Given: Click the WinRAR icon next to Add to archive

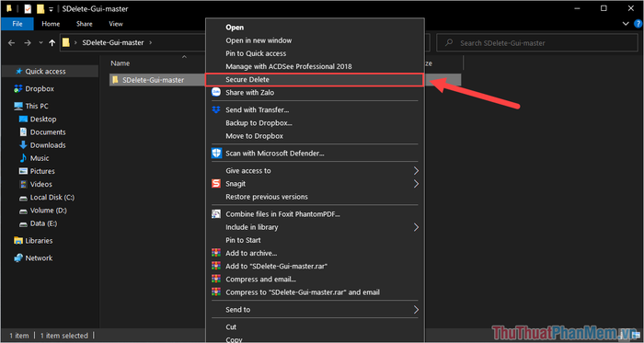Looking at the screenshot, I should tap(216, 253).
